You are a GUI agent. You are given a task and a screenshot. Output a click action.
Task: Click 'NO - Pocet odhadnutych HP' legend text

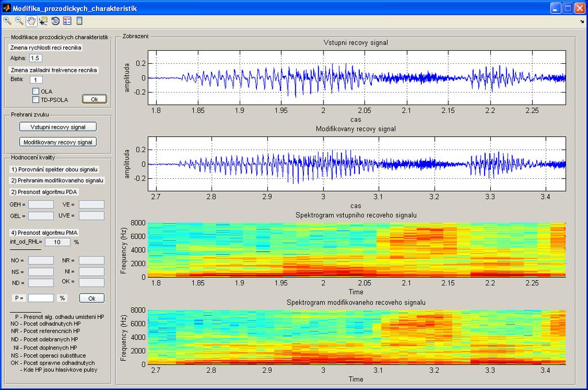tap(45, 323)
